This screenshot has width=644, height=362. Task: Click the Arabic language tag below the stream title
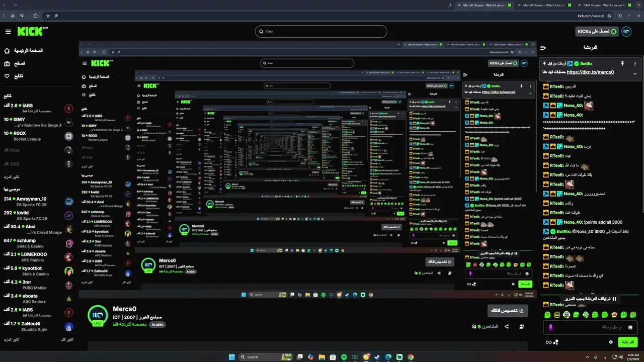(x=157, y=325)
